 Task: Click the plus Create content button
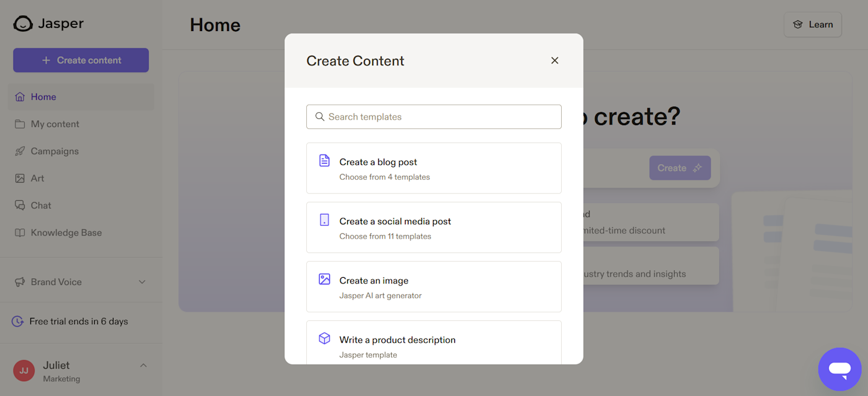click(81, 60)
